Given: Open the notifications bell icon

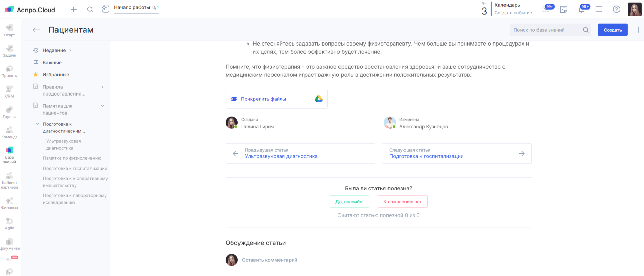Looking at the screenshot, I should tap(581, 10).
